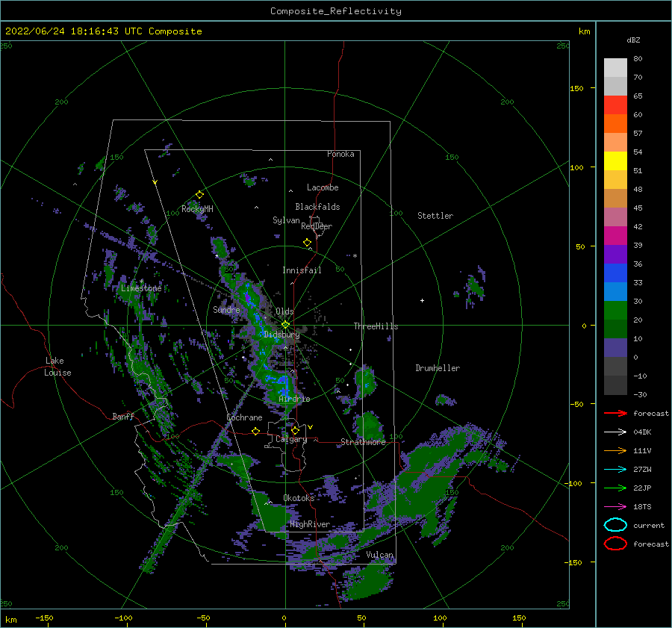Select the Lake Louise label
Screen dimensions: 672x628
click(x=57, y=367)
